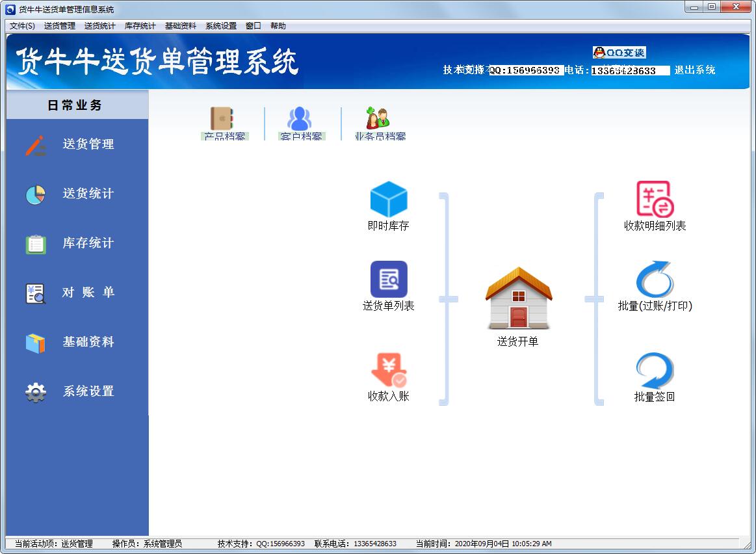Open the 帮助 help menu
The height and width of the screenshot is (554, 756).
coord(278,26)
